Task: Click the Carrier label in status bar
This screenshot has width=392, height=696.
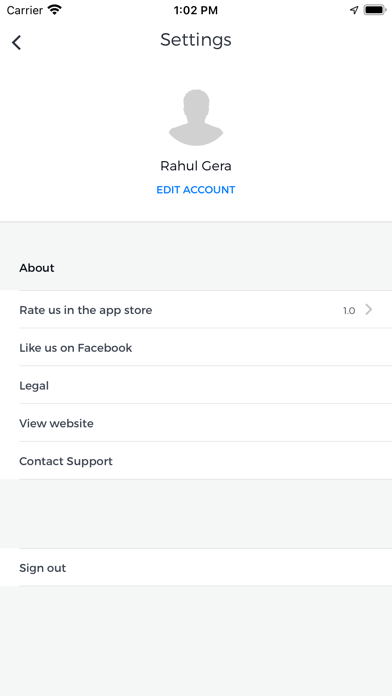Action: click(x=25, y=10)
